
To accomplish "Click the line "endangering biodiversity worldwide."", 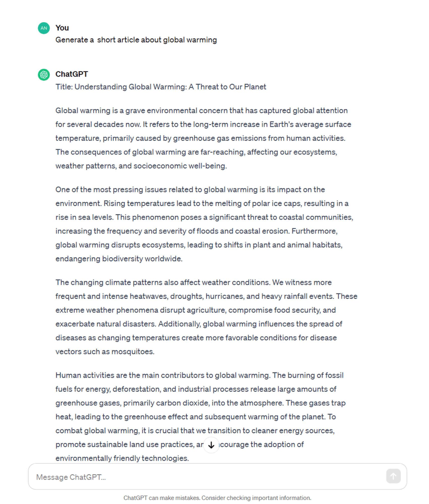I will click(x=119, y=259).
